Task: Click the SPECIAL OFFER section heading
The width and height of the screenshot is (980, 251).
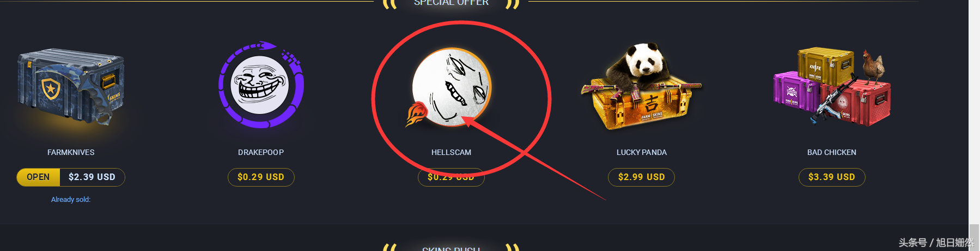Action: pos(451,3)
